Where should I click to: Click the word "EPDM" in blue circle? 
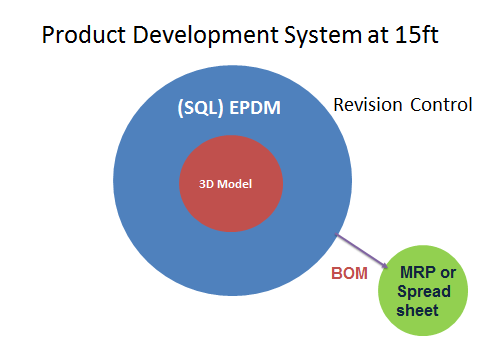(x=255, y=108)
